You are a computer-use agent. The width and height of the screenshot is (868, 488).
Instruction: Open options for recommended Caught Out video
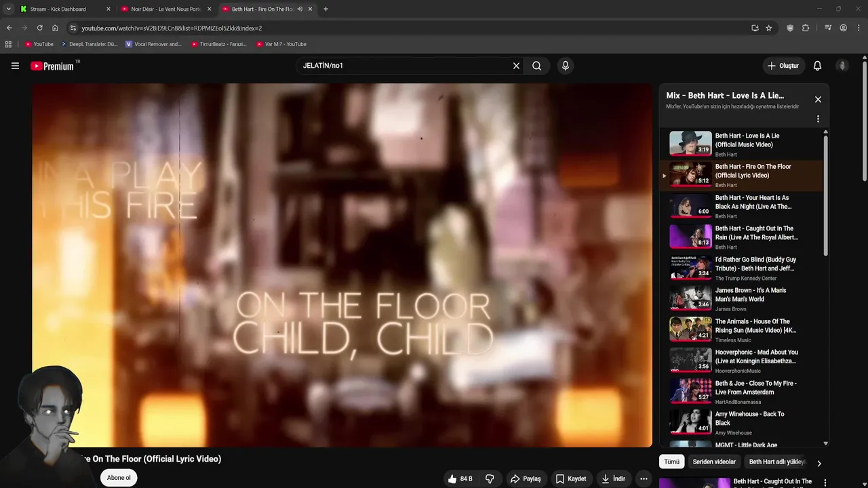pos(825,483)
